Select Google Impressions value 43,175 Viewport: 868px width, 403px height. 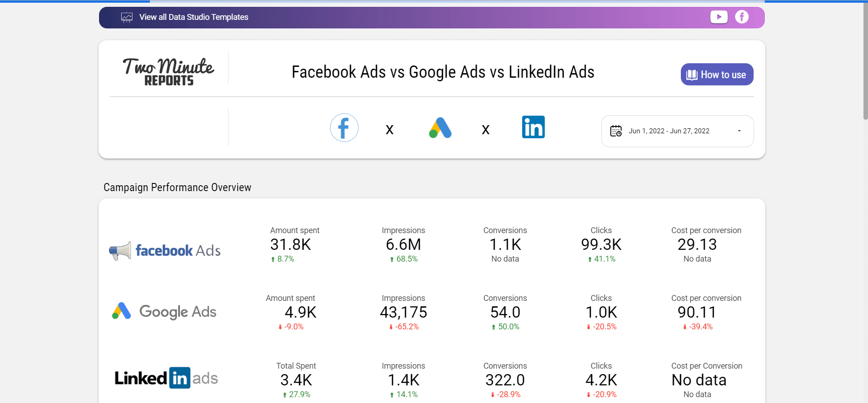403,312
